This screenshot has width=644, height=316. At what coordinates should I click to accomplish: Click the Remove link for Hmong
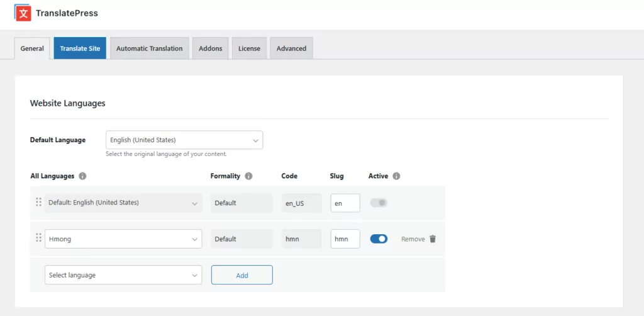click(413, 239)
